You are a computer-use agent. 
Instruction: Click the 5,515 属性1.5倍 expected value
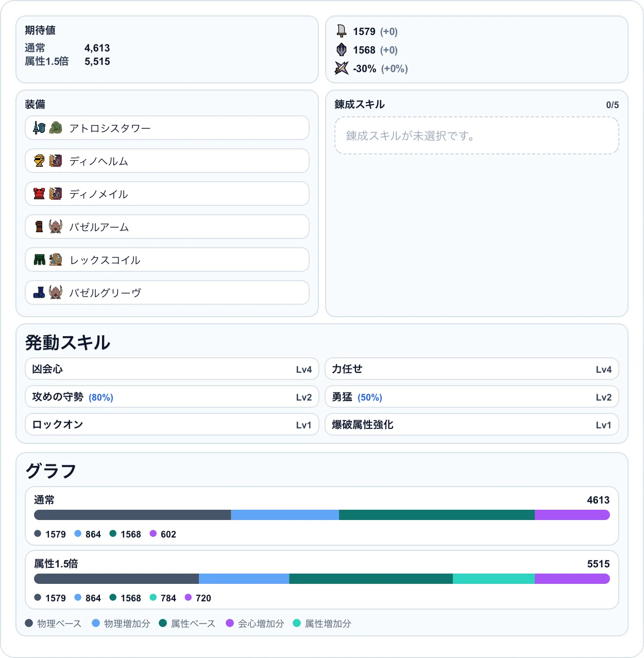coord(97,61)
